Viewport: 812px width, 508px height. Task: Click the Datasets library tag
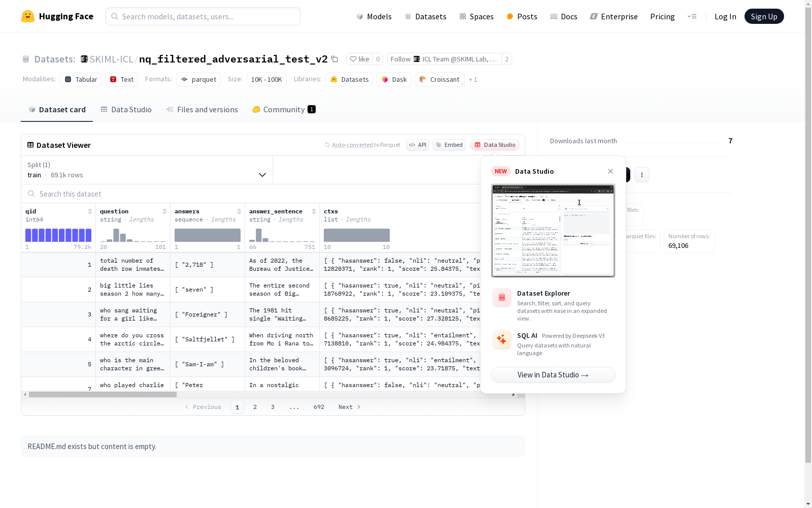pyautogui.click(x=350, y=79)
